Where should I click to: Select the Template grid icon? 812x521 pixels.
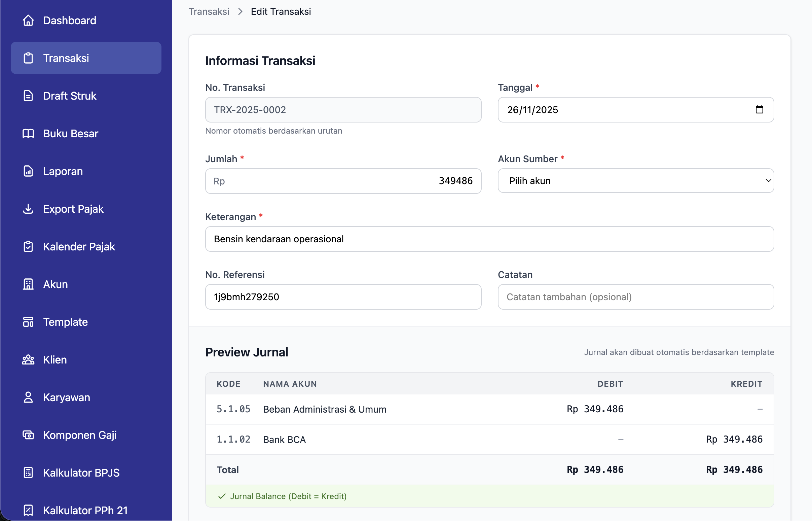pyautogui.click(x=28, y=322)
